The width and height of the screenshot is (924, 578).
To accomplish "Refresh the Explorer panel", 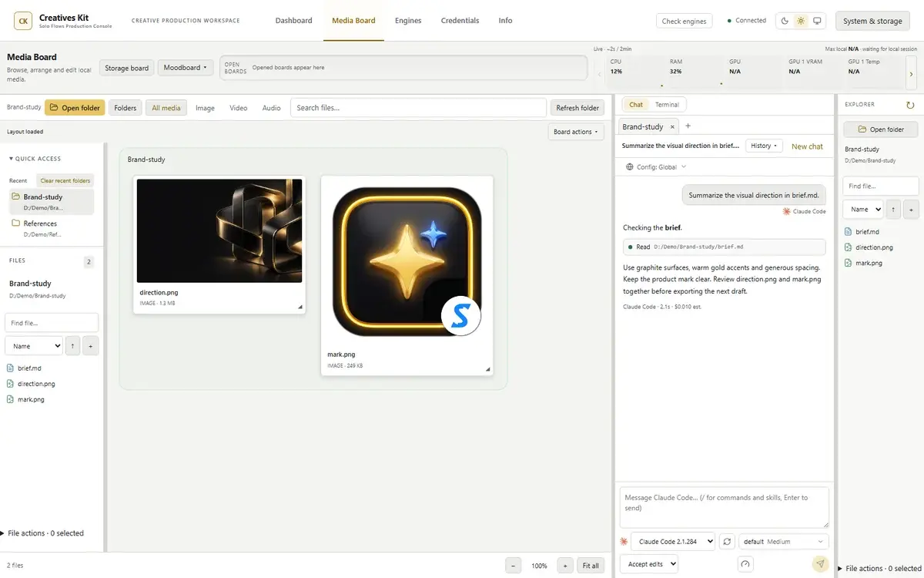I will pyautogui.click(x=910, y=105).
